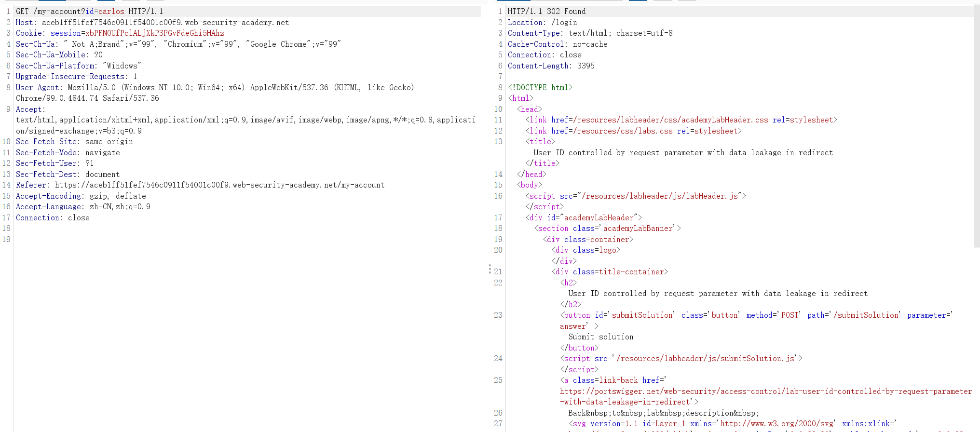Click the heading text under the <h2> tag
This screenshot has height=432, width=980.
718,293
